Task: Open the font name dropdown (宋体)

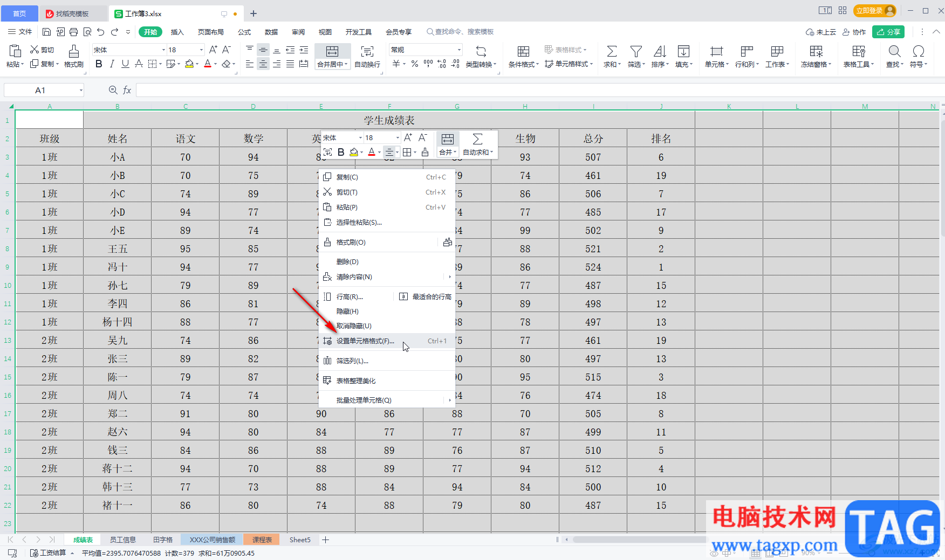Action: click(x=164, y=50)
